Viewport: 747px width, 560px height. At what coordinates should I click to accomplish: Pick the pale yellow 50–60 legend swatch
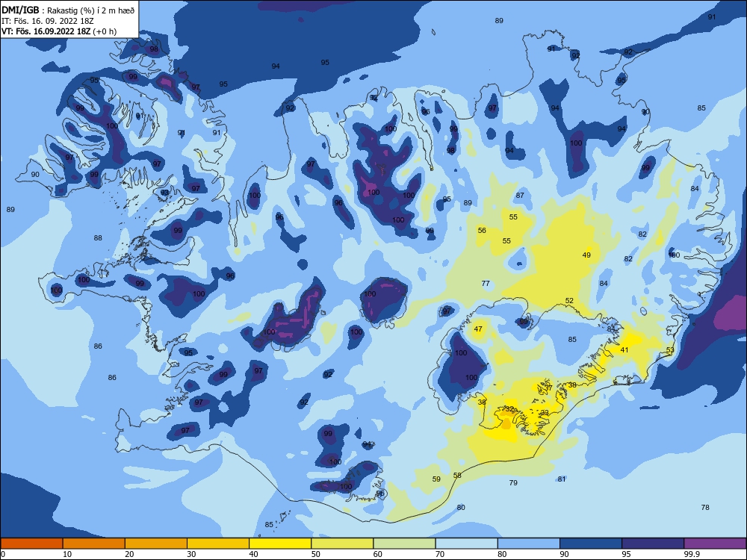(343, 544)
